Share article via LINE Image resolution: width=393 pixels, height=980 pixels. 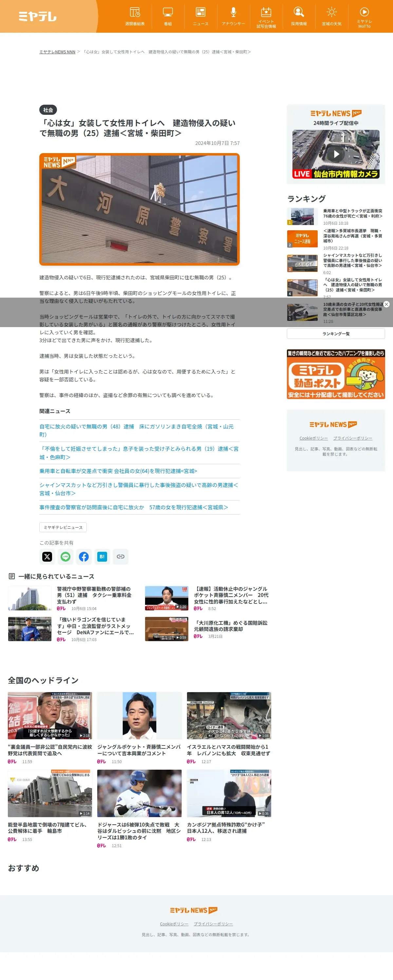pyautogui.click(x=65, y=557)
